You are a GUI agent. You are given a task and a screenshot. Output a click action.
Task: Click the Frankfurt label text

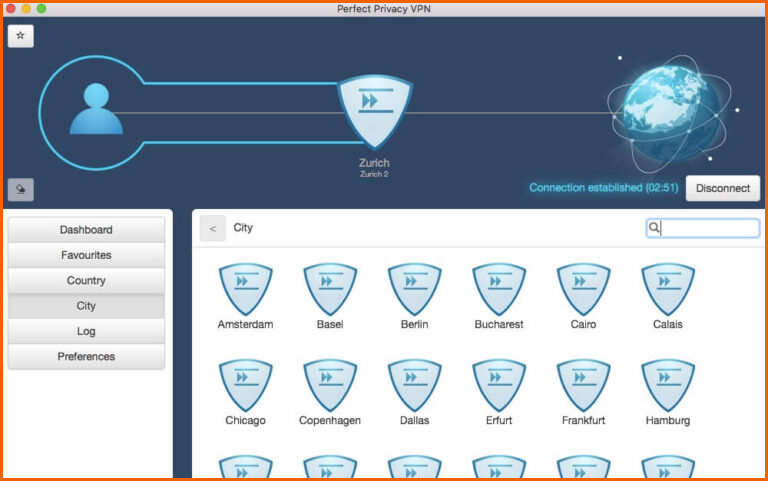[583, 420]
